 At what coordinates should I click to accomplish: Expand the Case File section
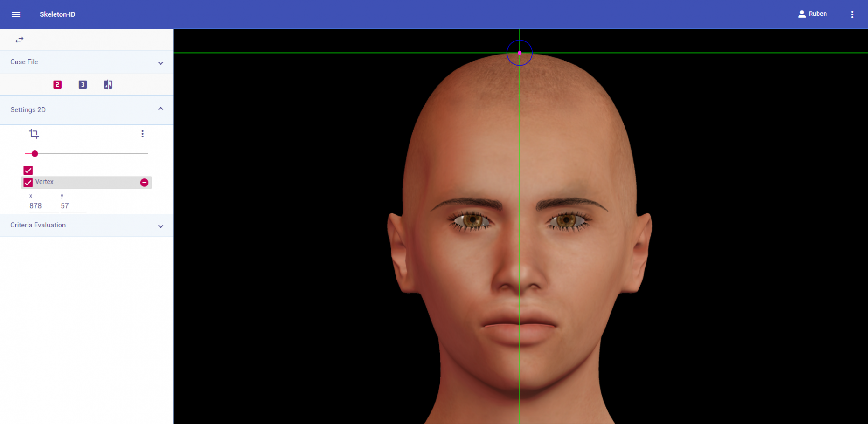(x=160, y=63)
